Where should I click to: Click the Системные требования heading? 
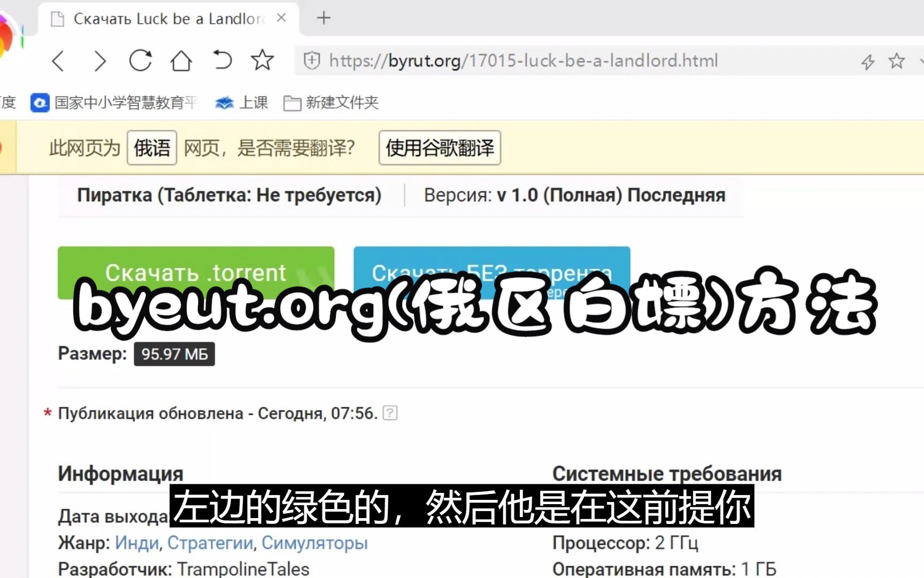(x=667, y=474)
